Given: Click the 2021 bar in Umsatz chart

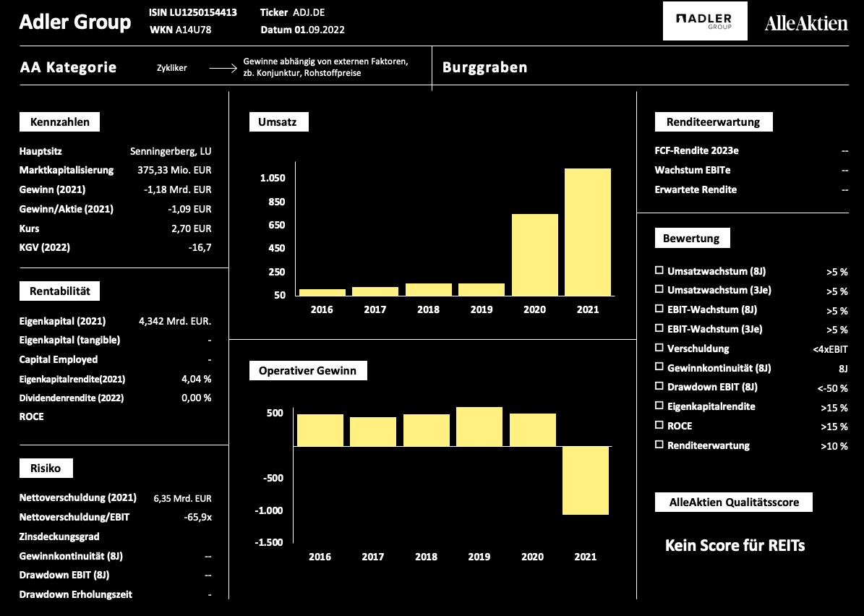Looking at the screenshot, I should click(x=587, y=232).
